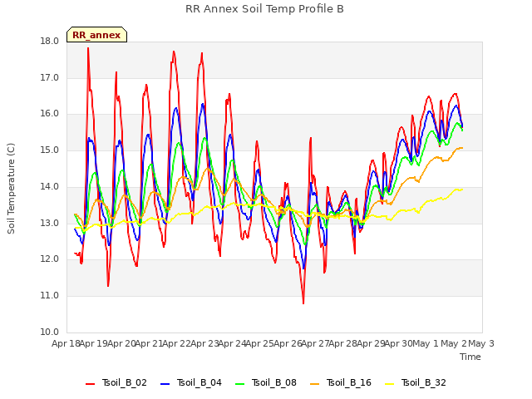Click the RR_annex label tag

click(96, 35)
